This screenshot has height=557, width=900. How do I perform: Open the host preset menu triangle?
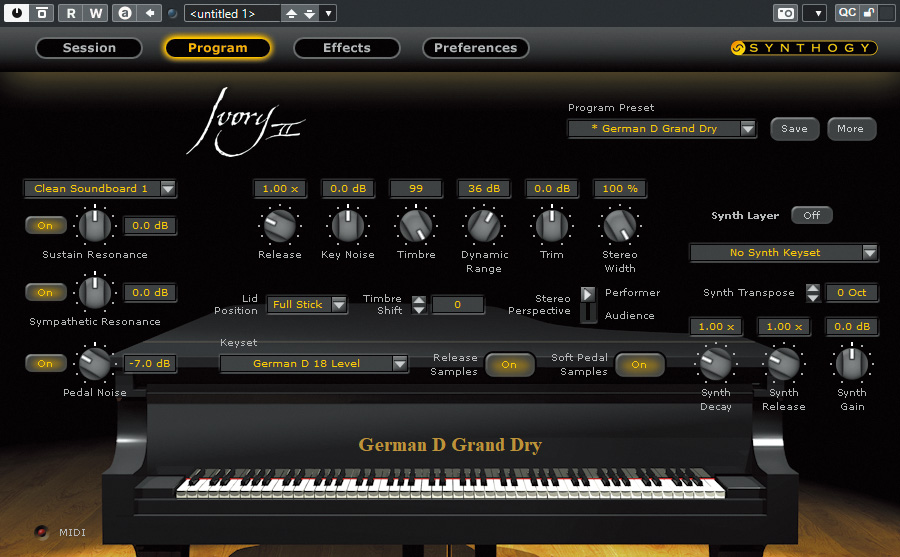tap(328, 13)
